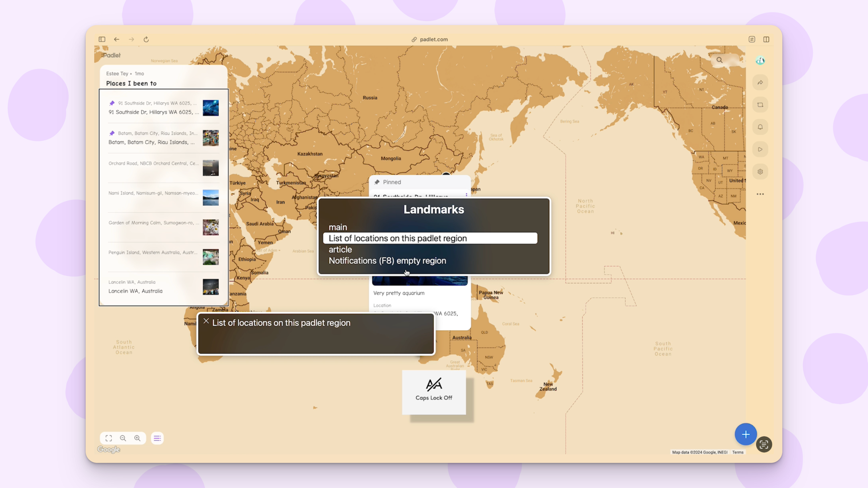
Task: Add a new post with the plus button
Action: point(746,434)
